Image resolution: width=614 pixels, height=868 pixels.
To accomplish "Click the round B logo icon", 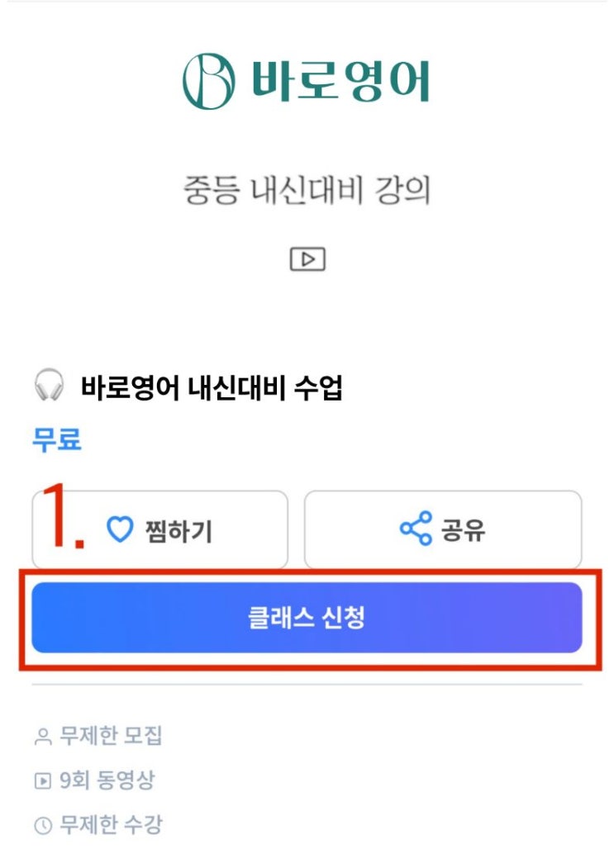I will 208,81.
